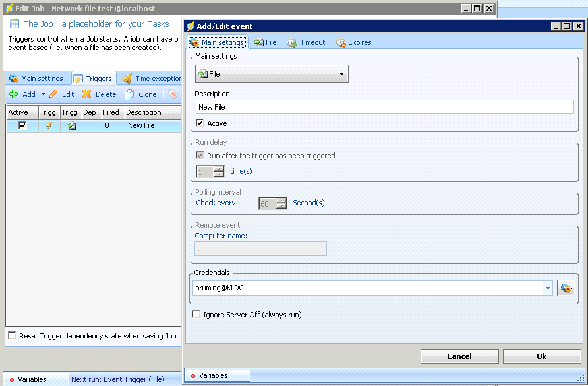The width and height of the screenshot is (588, 386).
Task: Enable Ignore Server Off (always run)
Action: pos(196,315)
